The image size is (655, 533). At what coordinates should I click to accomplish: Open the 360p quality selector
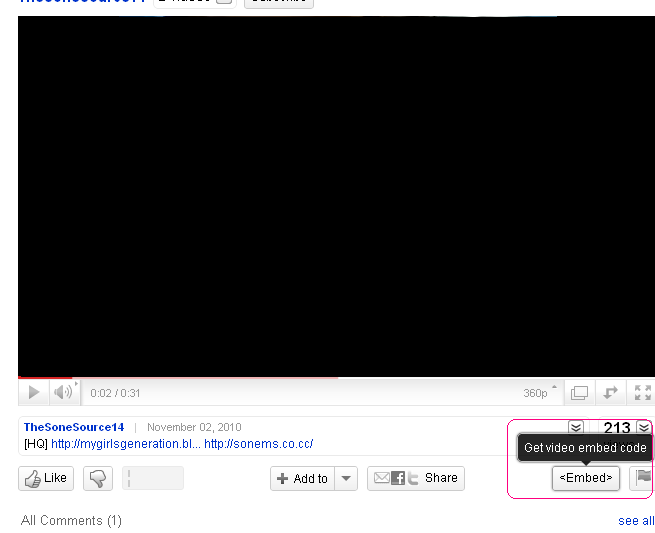click(539, 393)
